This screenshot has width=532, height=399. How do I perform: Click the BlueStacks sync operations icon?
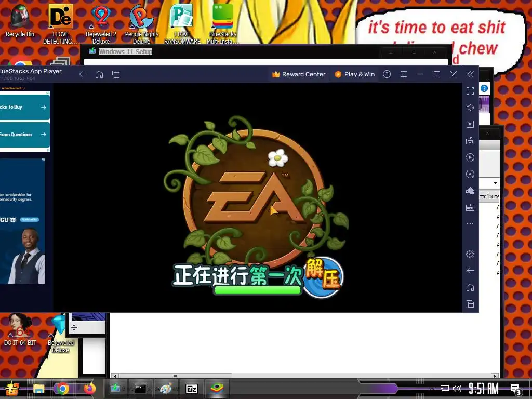click(470, 174)
